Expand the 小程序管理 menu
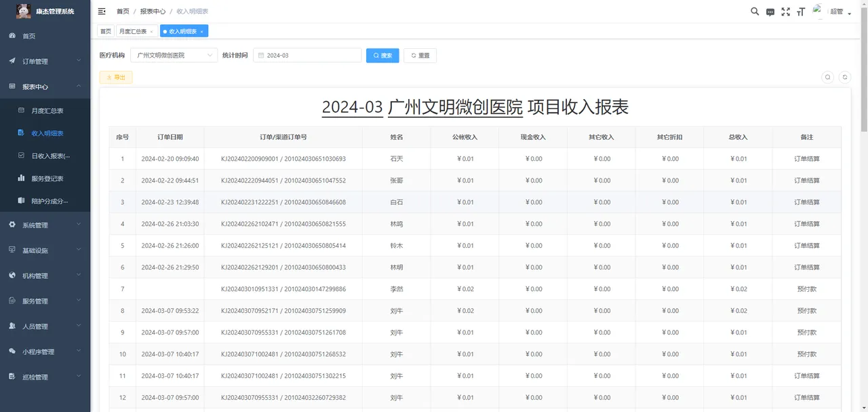The image size is (868, 412). click(x=45, y=352)
